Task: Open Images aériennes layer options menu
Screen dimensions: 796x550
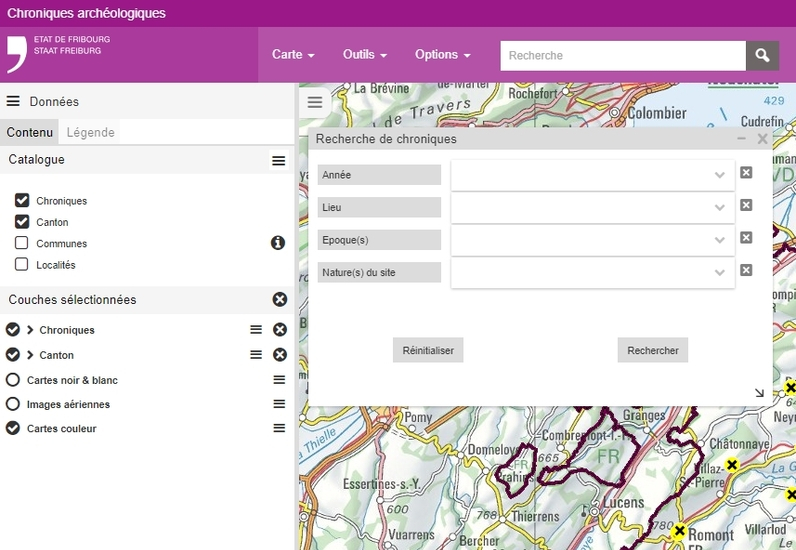Action: [x=279, y=404]
